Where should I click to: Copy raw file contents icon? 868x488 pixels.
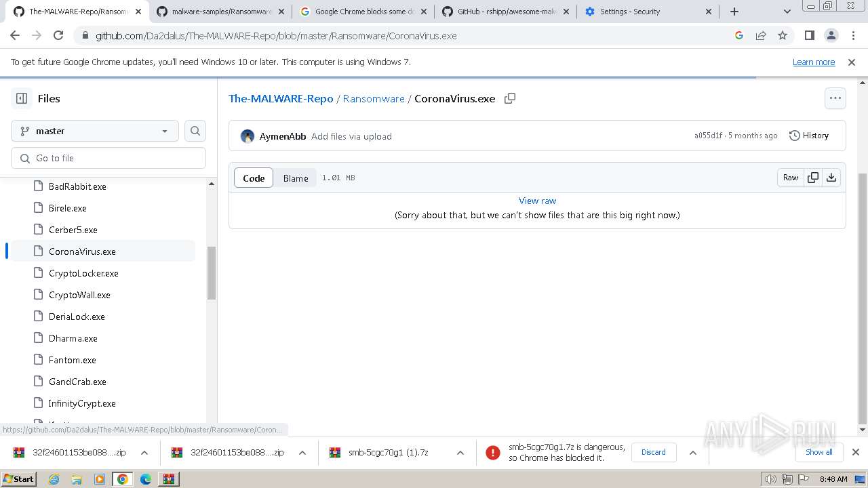(812, 178)
